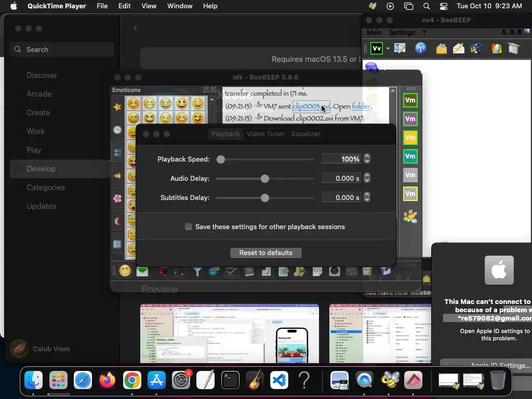Click the Audio Delay stepper arrows
Screen dimensions: 532x399
[367, 178]
